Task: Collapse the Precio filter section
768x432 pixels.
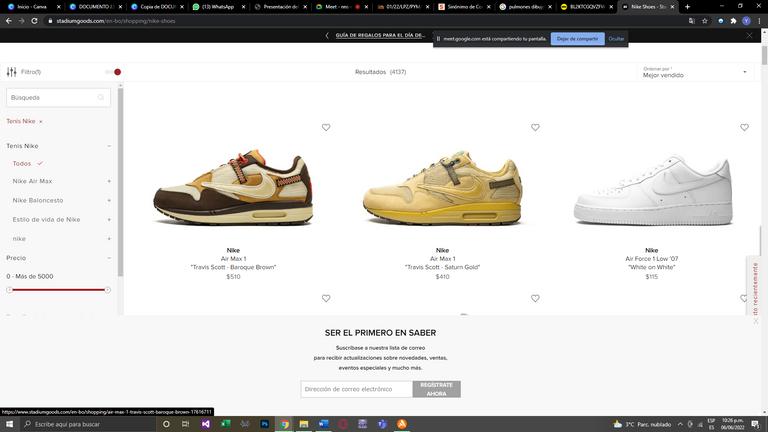Action: point(109,258)
